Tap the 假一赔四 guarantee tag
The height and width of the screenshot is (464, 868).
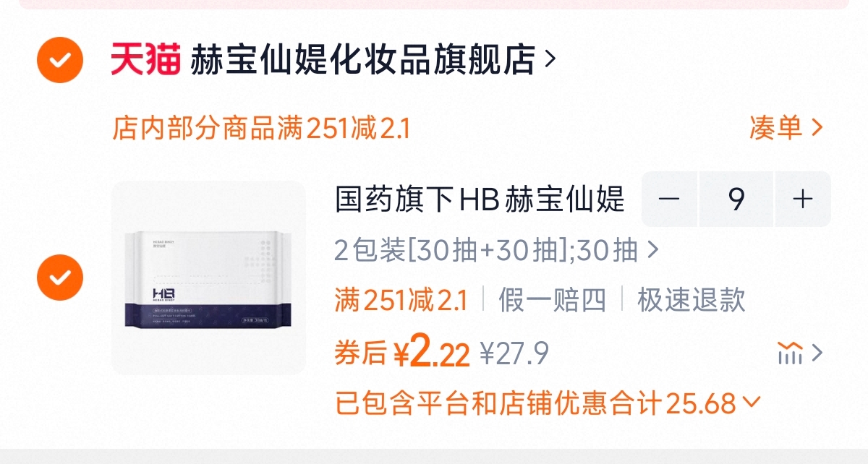pyautogui.click(x=552, y=300)
